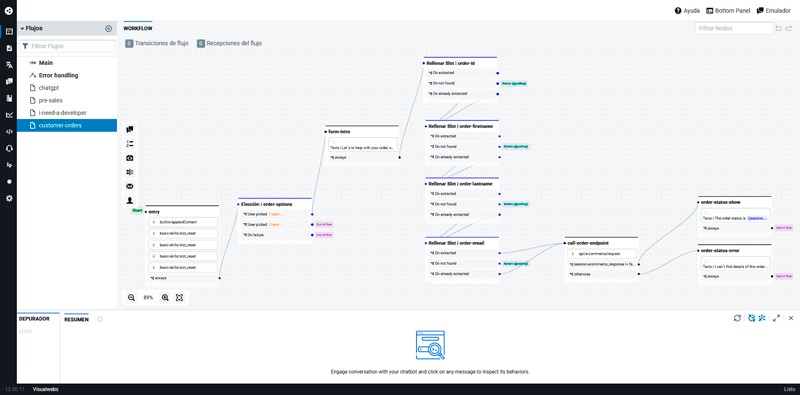Open bot settings via the gear icon
Screen dimensions: 800x395
(9, 198)
